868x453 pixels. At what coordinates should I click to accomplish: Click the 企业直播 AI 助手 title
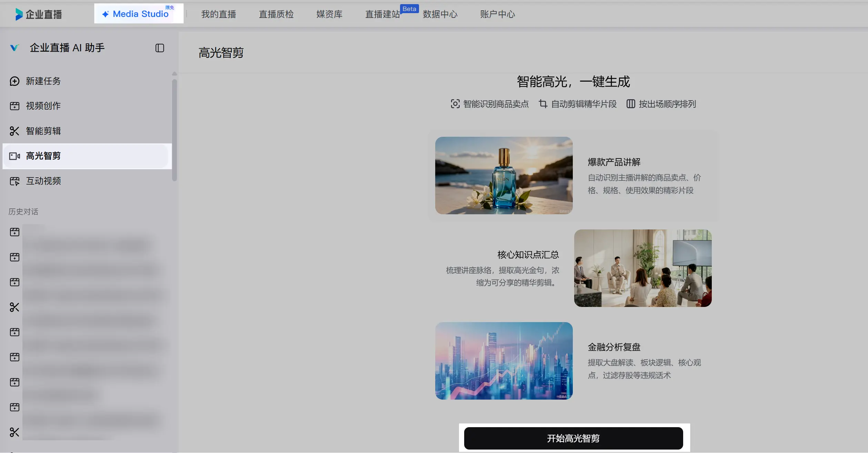coord(67,48)
